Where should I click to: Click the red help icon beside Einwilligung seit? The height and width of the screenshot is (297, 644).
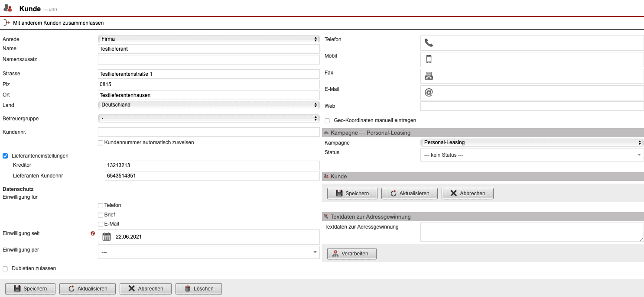[x=92, y=233]
